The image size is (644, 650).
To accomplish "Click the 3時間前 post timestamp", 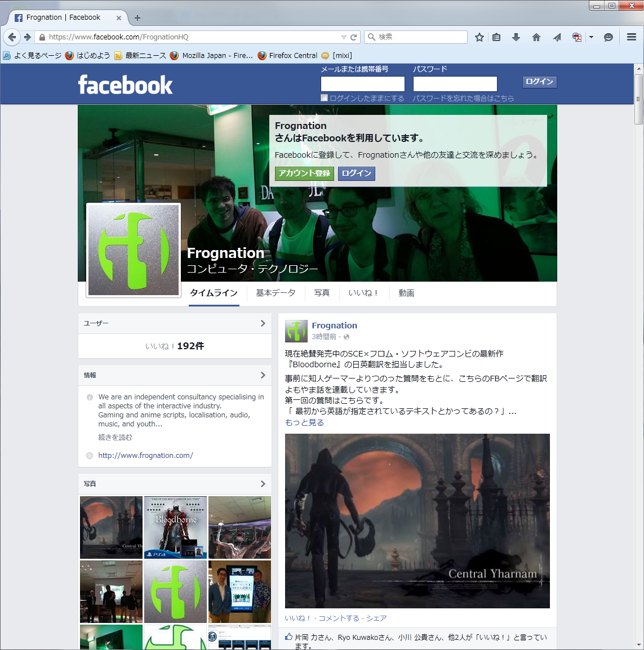I will tap(324, 337).
